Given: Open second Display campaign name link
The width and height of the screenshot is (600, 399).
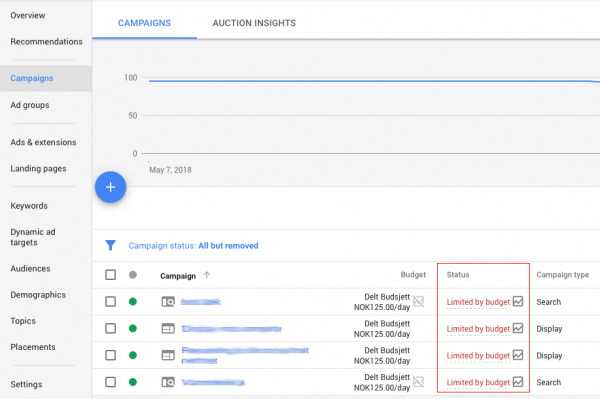Looking at the screenshot, I should tap(245, 355).
